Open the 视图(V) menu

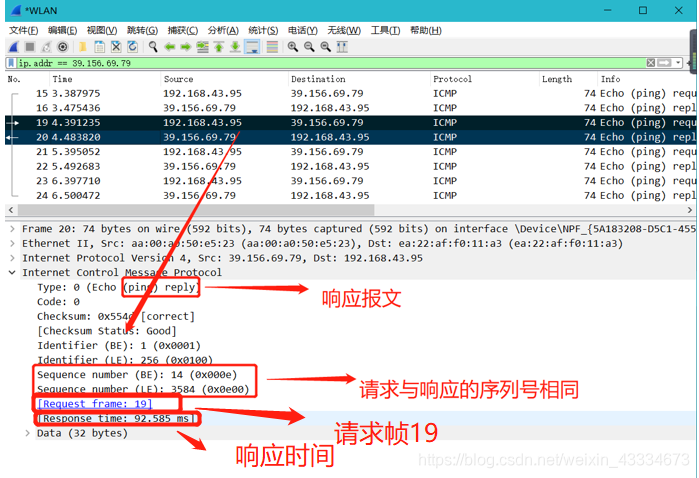coord(102,30)
